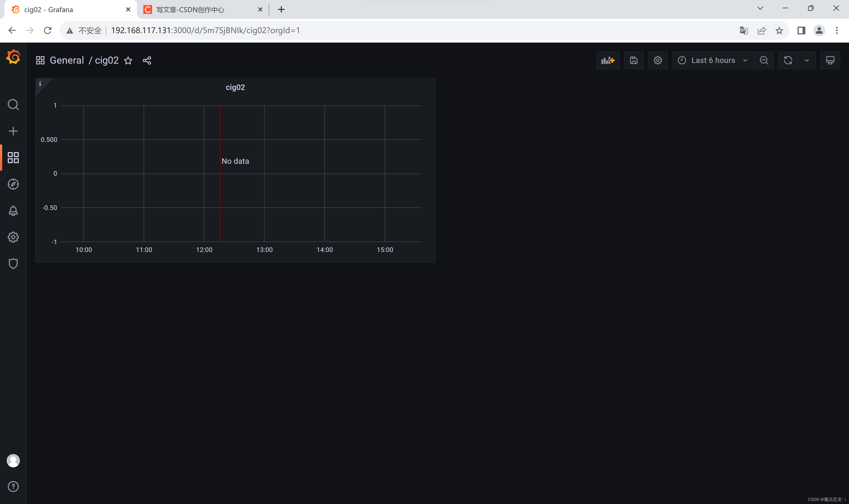The height and width of the screenshot is (504, 849).
Task: Open the Last 6 hours time picker
Action: click(713, 60)
